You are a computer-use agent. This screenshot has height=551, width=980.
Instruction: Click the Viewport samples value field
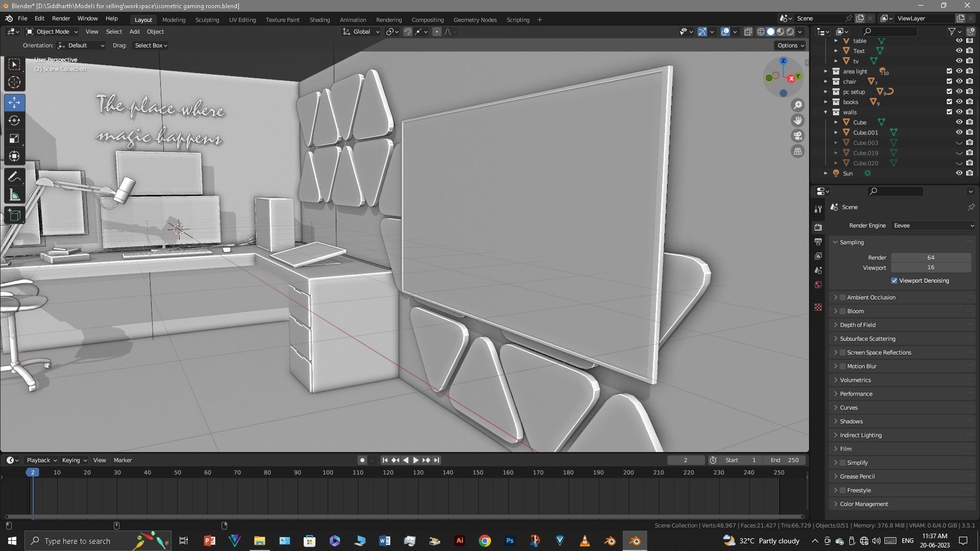point(931,268)
